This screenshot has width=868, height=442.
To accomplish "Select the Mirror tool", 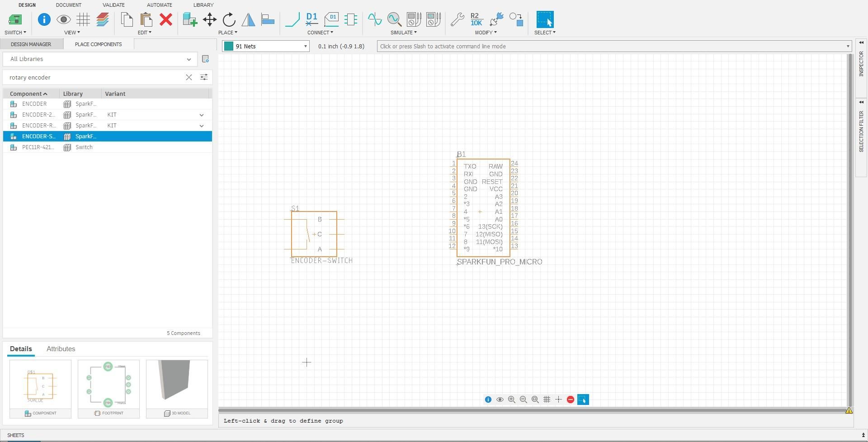I will [x=248, y=20].
